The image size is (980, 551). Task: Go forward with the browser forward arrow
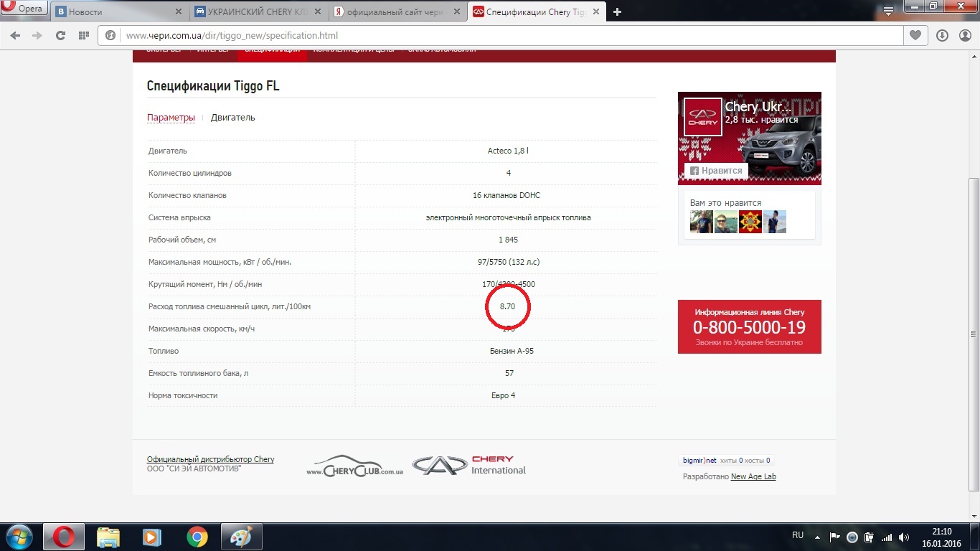[38, 35]
